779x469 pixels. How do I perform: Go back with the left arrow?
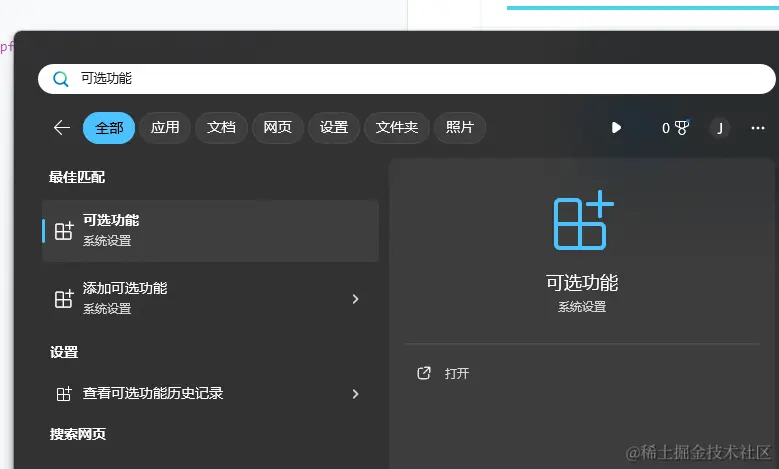[62, 128]
